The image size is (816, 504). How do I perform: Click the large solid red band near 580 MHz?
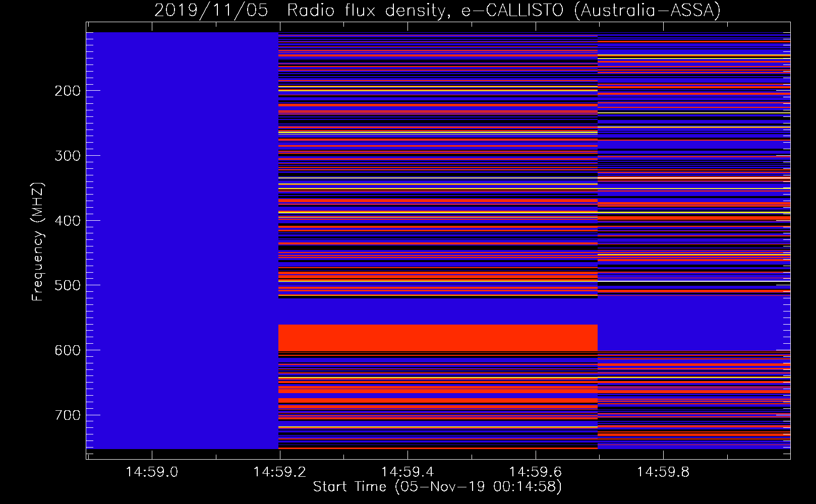pos(438,338)
